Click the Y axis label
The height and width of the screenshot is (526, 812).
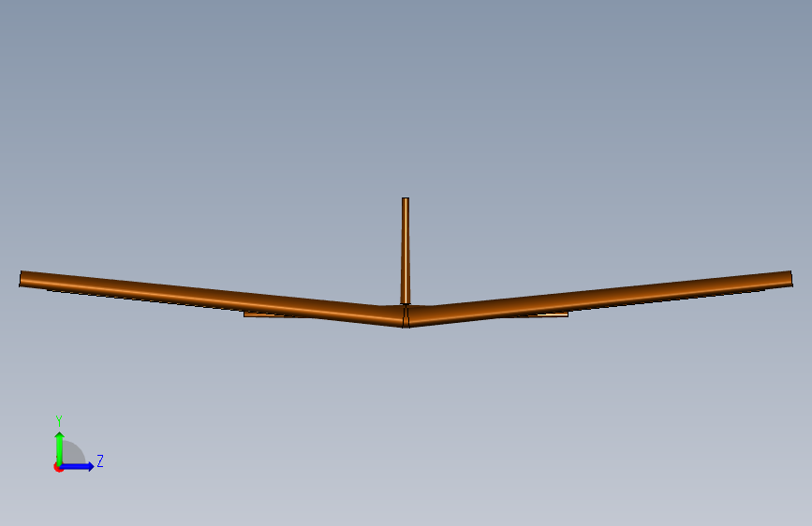59,421
